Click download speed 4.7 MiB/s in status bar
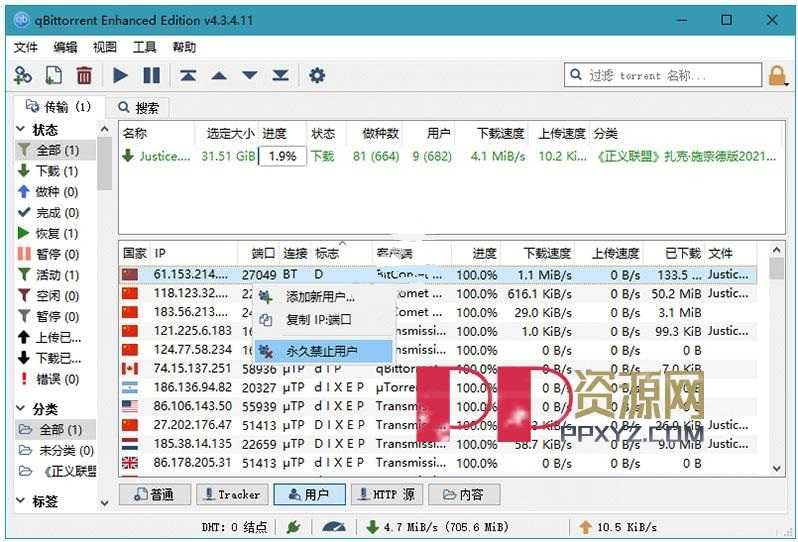Screen dimensions: 798x542 click(x=438, y=527)
